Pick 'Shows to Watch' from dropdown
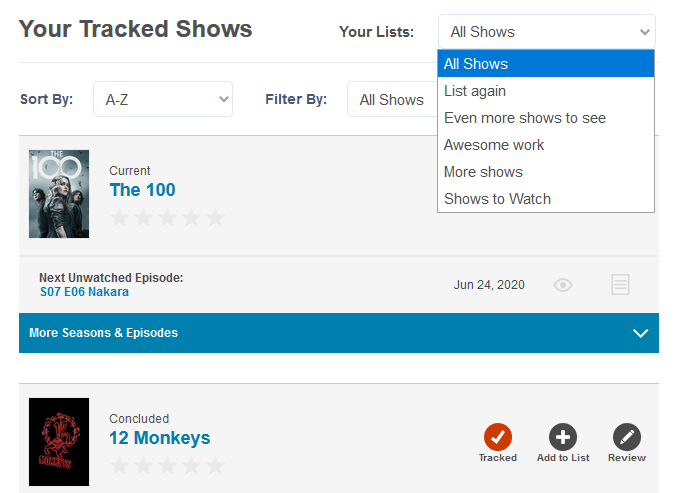The height and width of the screenshot is (493, 675). coord(497,199)
